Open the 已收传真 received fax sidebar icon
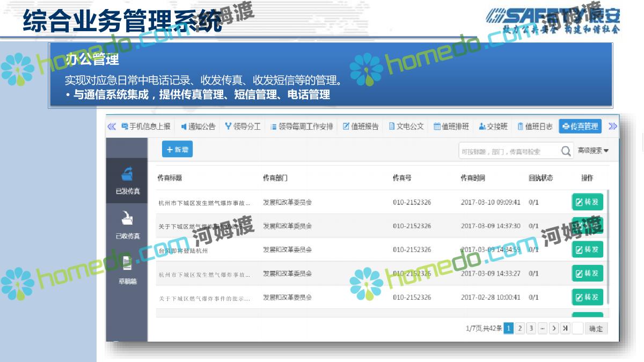Image resolution: width=644 pixels, height=362 pixels. coord(127,225)
